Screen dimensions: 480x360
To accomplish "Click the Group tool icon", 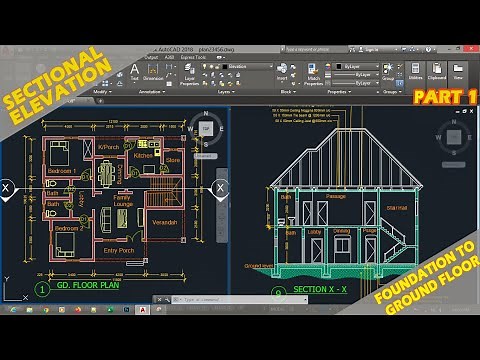I will 388,72.
